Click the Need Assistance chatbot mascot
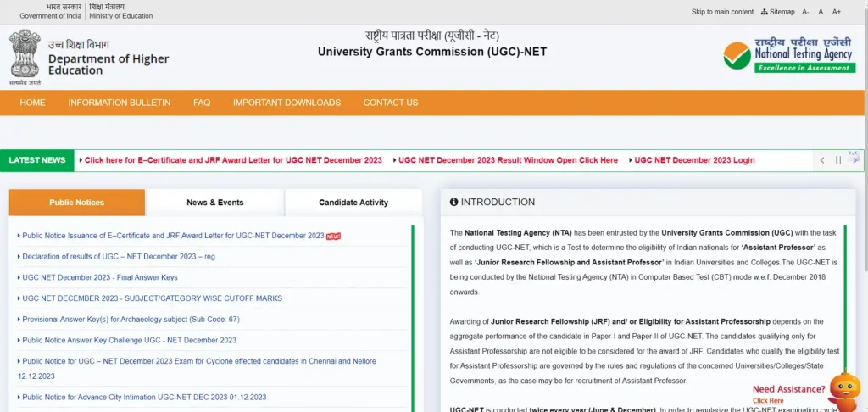 845,391
